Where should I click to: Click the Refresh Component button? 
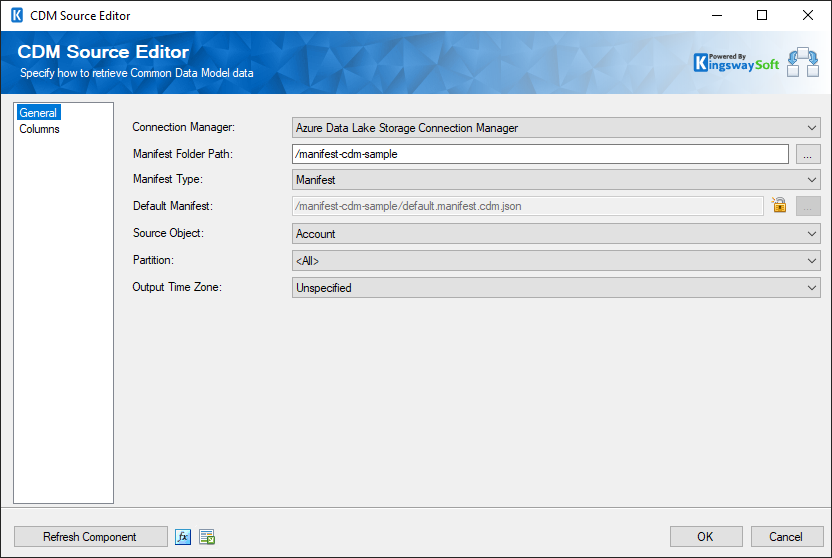tap(91, 537)
